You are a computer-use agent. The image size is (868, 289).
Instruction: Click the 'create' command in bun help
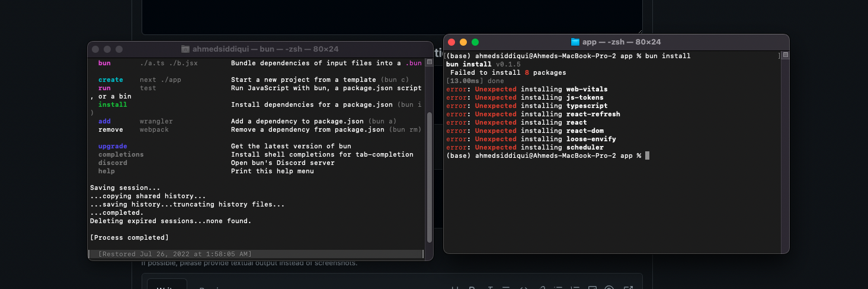tap(111, 80)
